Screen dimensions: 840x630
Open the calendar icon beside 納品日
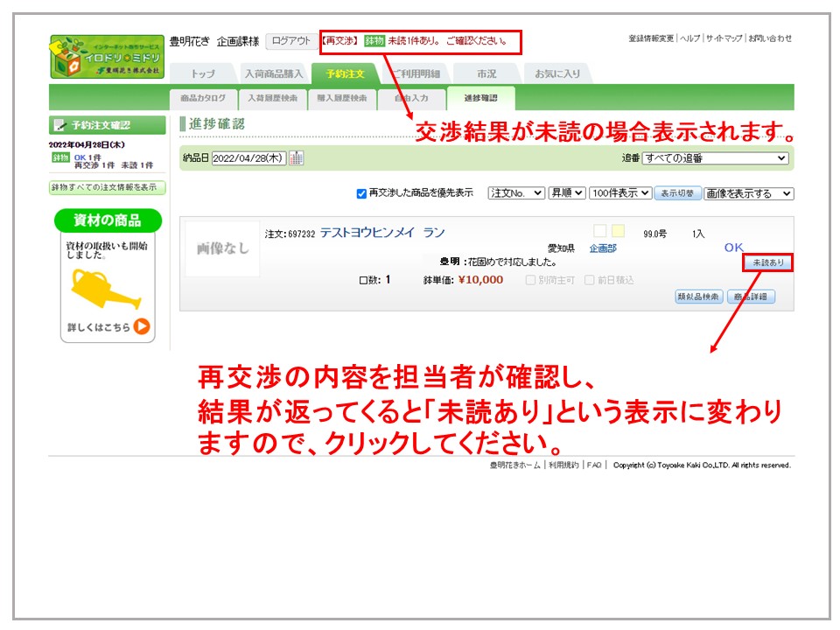(x=296, y=158)
